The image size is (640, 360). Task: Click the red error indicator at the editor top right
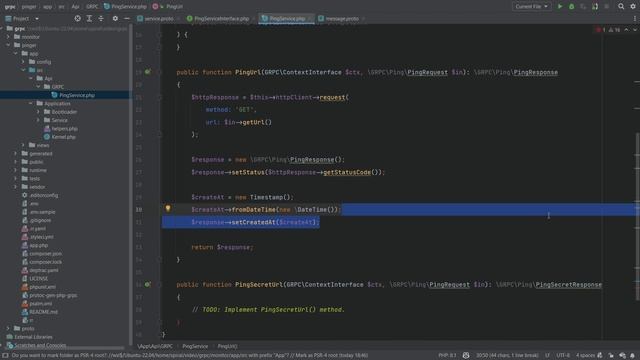600,30
